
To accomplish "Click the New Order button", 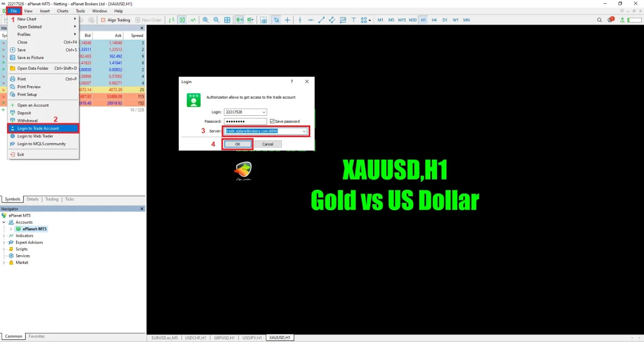I will [149, 20].
